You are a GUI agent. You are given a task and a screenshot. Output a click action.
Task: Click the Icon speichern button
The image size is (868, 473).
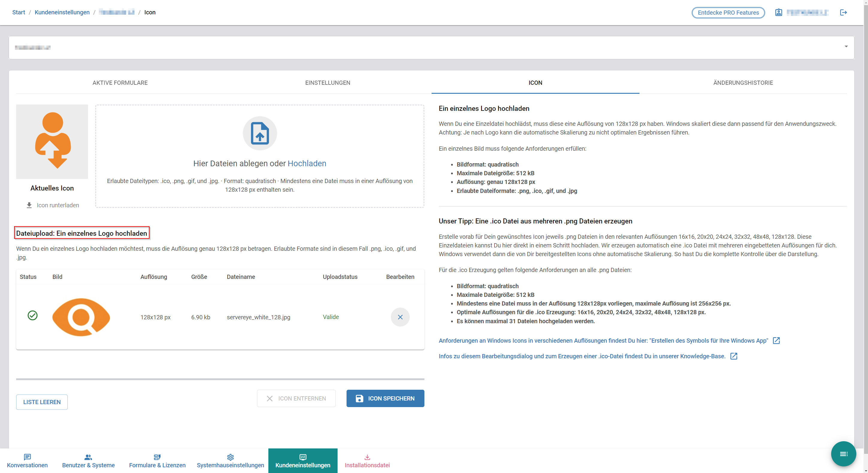click(x=385, y=398)
